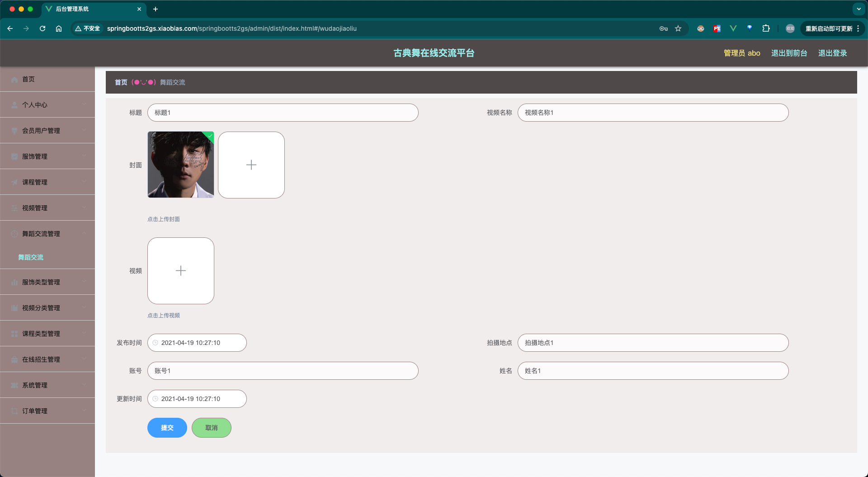Click the 课程管理 sidebar icon
The height and width of the screenshot is (477, 868).
pyautogui.click(x=14, y=182)
